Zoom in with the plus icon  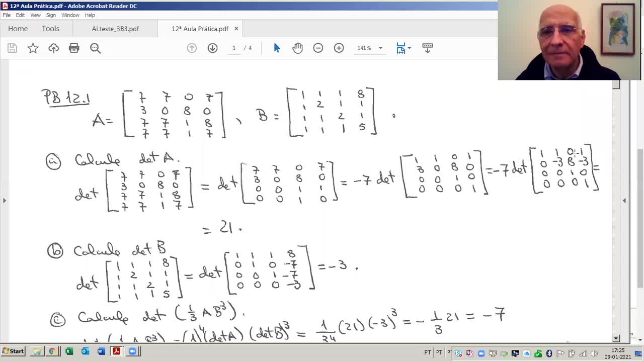pyautogui.click(x=339, y=48)
